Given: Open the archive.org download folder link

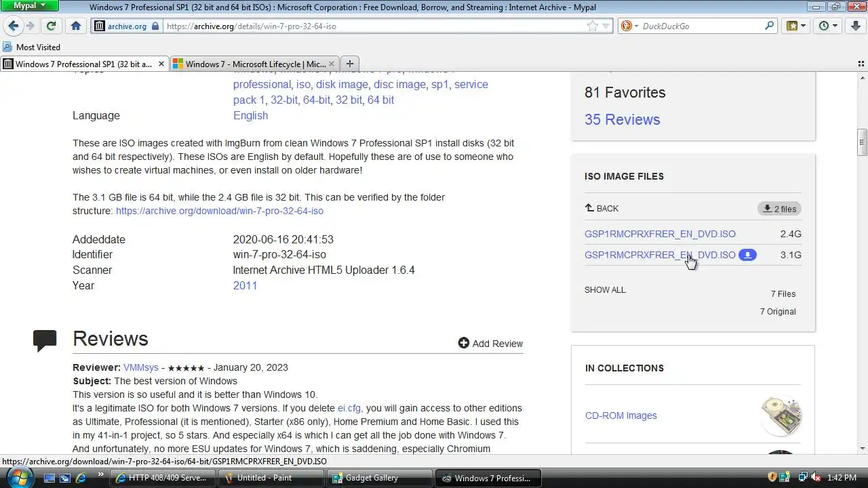Looking at the screenshot, I should (x=220, y=211).
